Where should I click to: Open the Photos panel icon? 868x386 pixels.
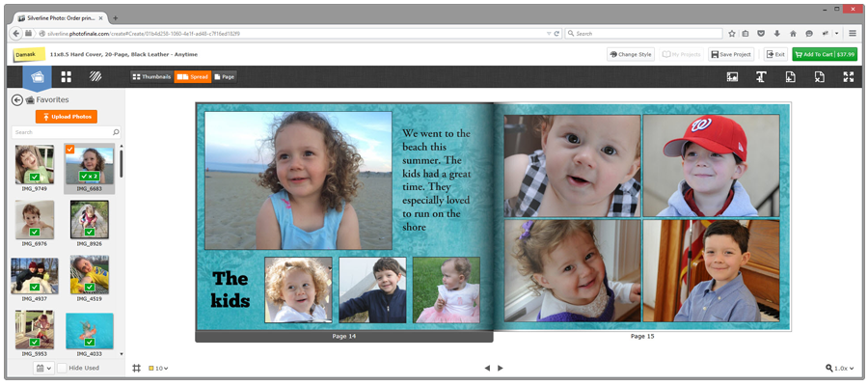pos(37,77)
